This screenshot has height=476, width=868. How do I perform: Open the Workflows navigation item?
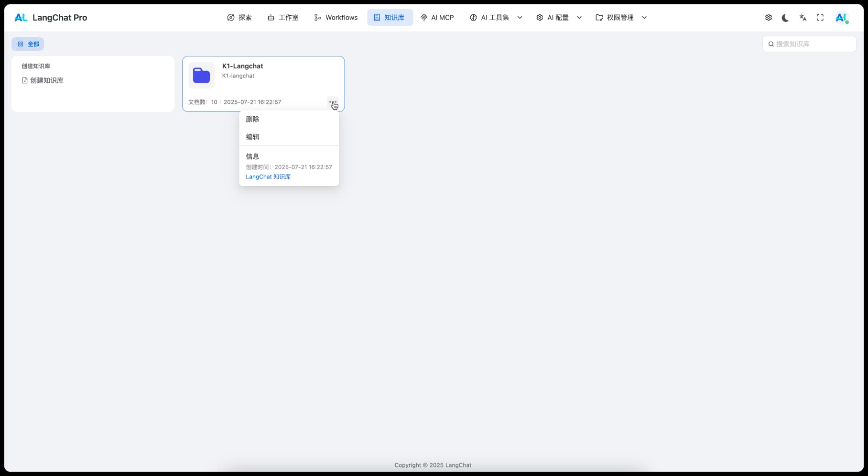336,18
